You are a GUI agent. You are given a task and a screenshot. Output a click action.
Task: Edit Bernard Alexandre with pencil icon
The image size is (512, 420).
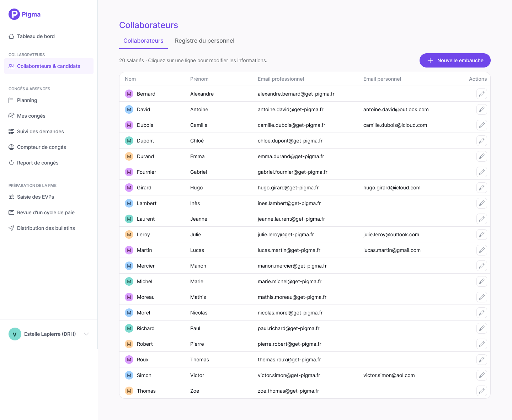[482, 94]
